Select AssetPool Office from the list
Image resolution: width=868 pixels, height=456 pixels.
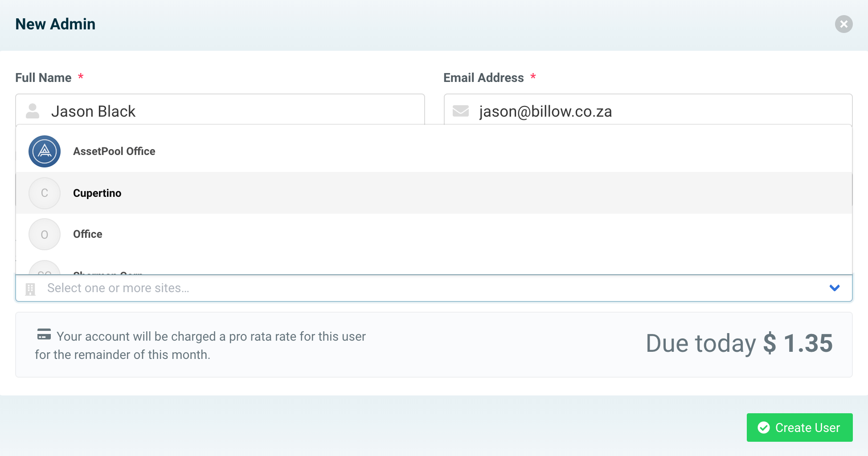point(114,151)
